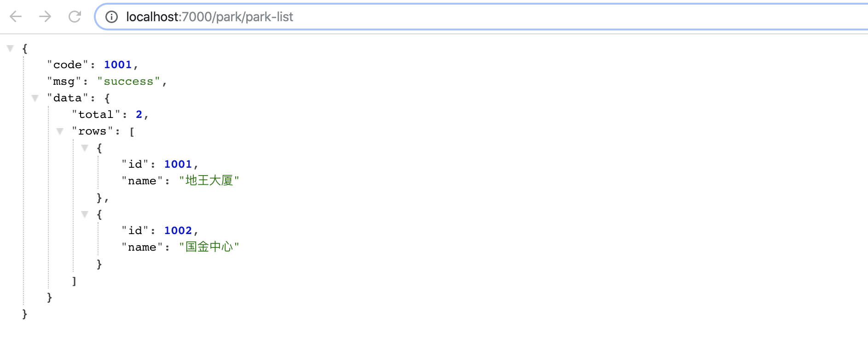
Task: Click the "total" value 2
Action: tap(139, 115)
